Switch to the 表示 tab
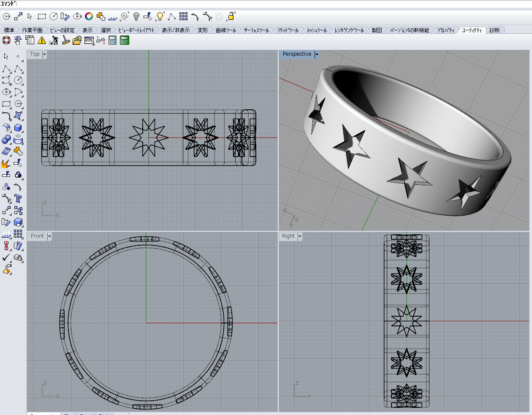The width and height of the screenshot is (532, 415). point(88,30)
